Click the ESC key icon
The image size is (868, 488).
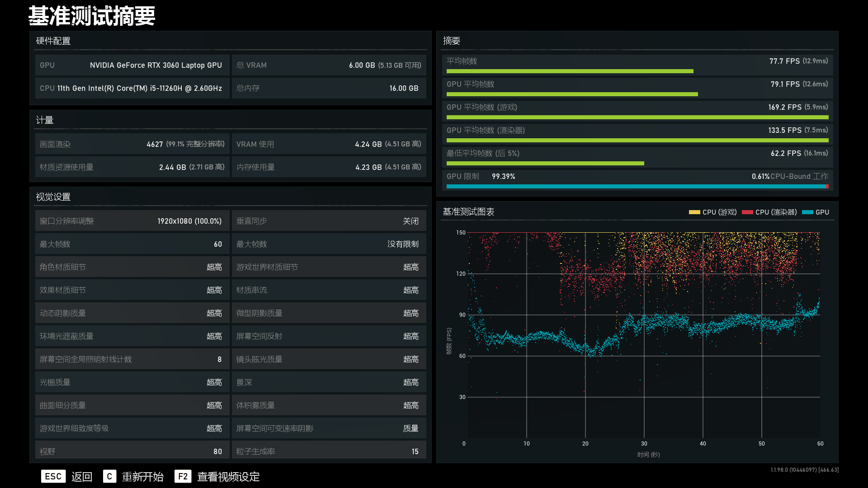click(53, 476)
